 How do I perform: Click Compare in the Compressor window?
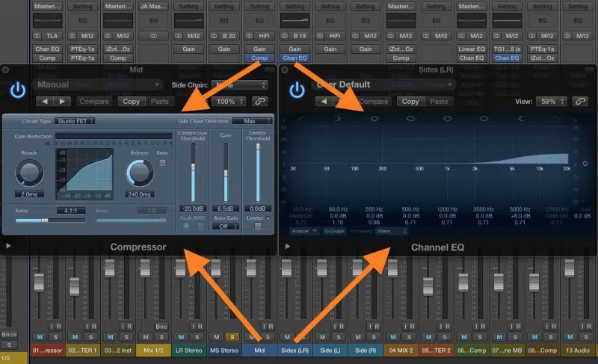pos(94,102)
